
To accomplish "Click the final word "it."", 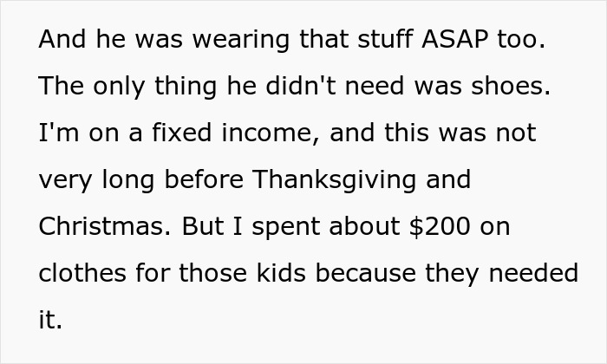I will (50, 320).
